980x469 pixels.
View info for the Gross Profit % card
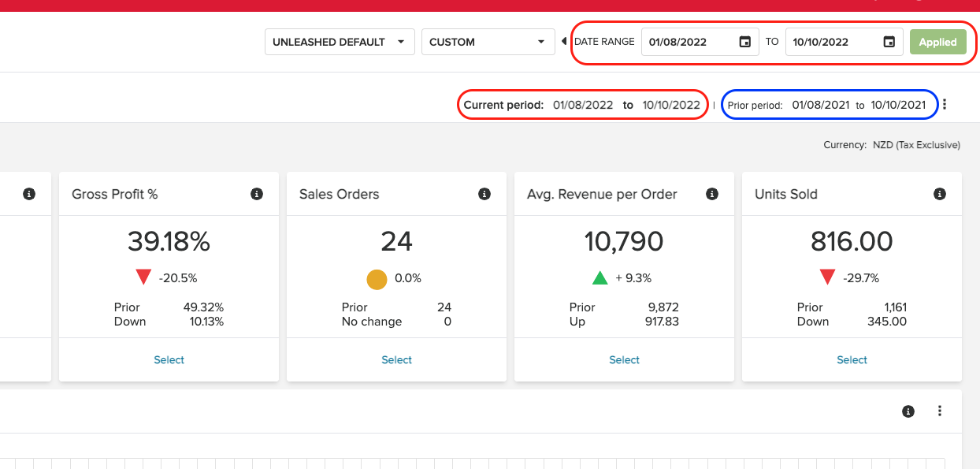(256, 193)
